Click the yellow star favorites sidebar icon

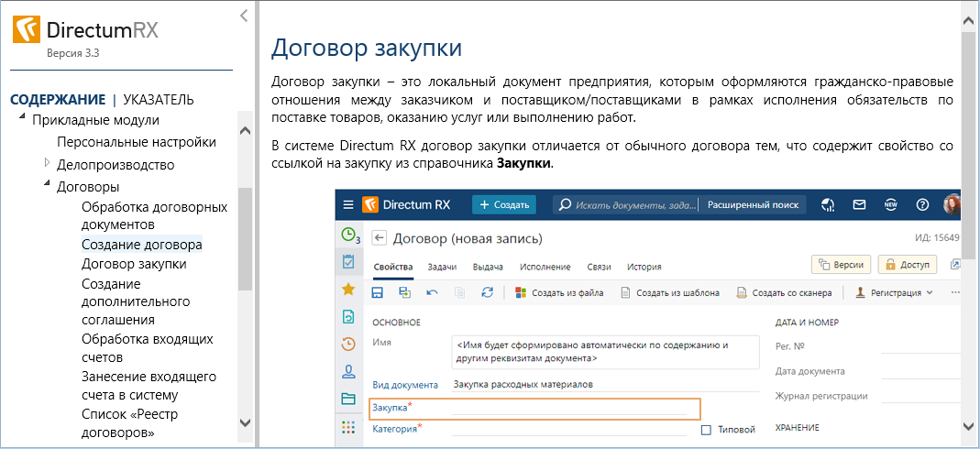click(348, 289)
